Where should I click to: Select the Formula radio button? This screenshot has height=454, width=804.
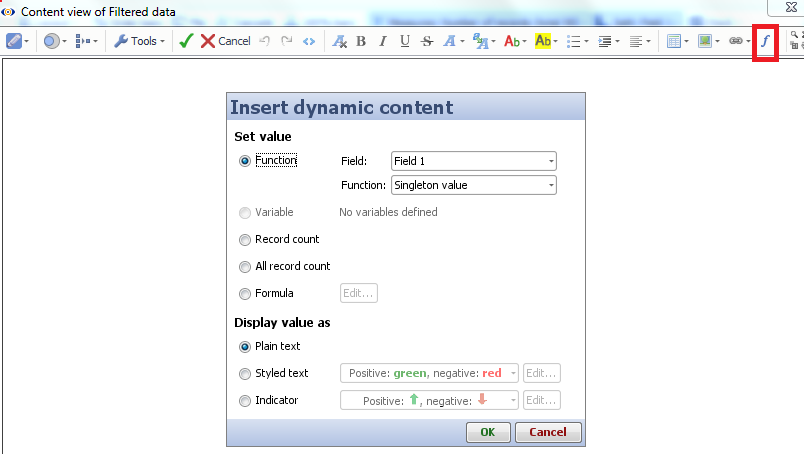tap(245, 294)
